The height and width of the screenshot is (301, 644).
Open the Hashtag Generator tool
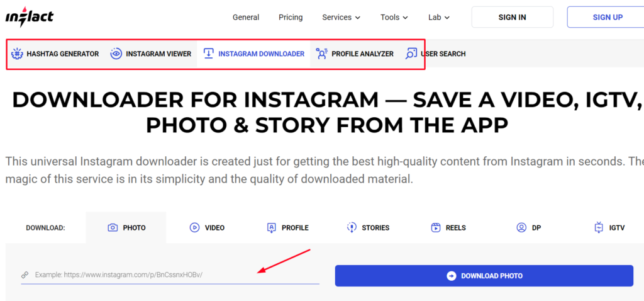tap(55, 54)
